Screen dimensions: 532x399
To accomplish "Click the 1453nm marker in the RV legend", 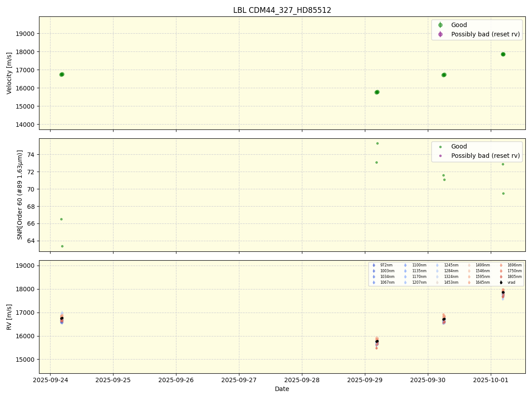I will [x=437, y=282].
